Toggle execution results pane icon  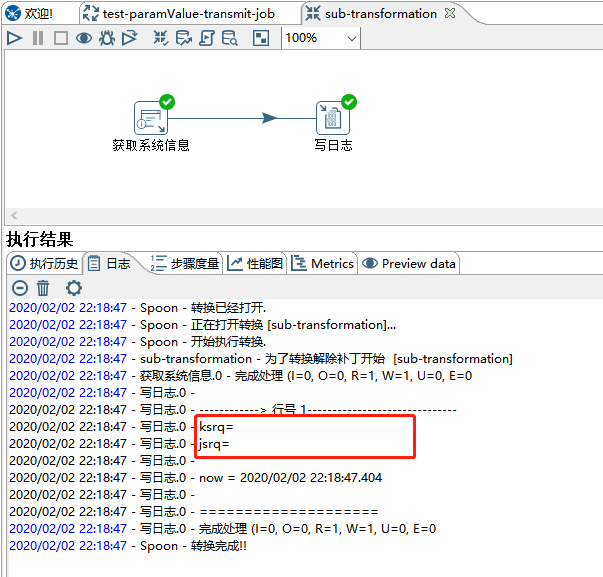click(261, 38)
